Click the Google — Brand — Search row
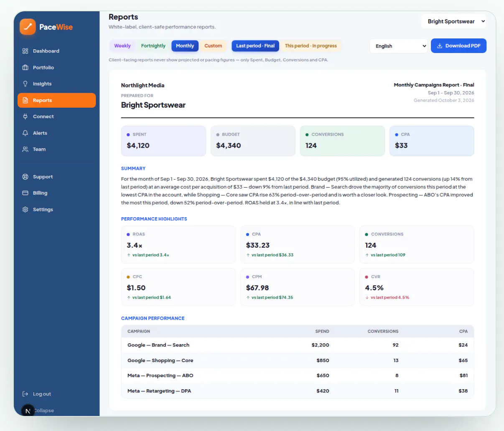The image size is (504, 431). pos(298,345)
